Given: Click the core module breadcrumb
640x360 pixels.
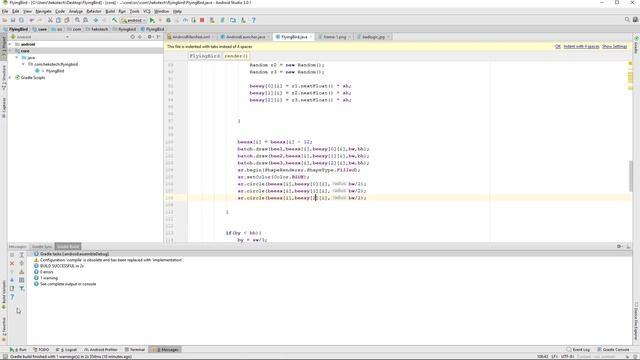Looking at the screenshot, I should point(40,29).
